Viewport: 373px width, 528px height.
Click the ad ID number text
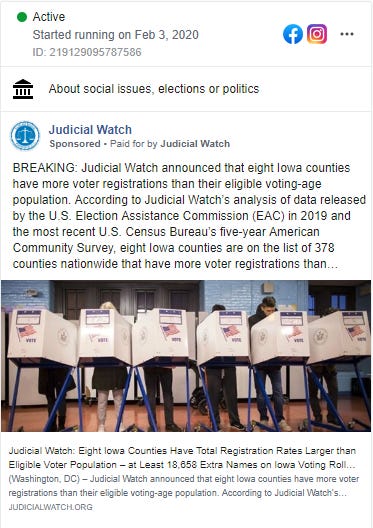87,52
